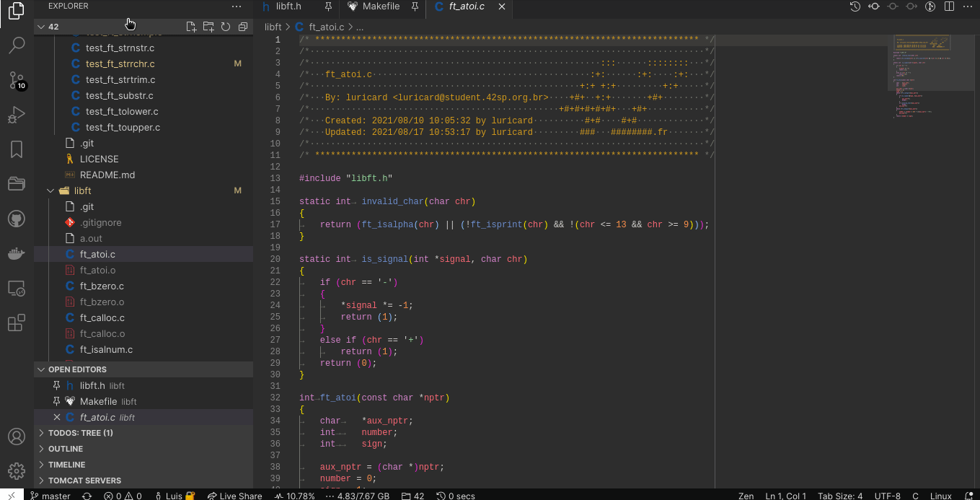Open the Extensions view
980x500 pixels.
pos(16,323)
